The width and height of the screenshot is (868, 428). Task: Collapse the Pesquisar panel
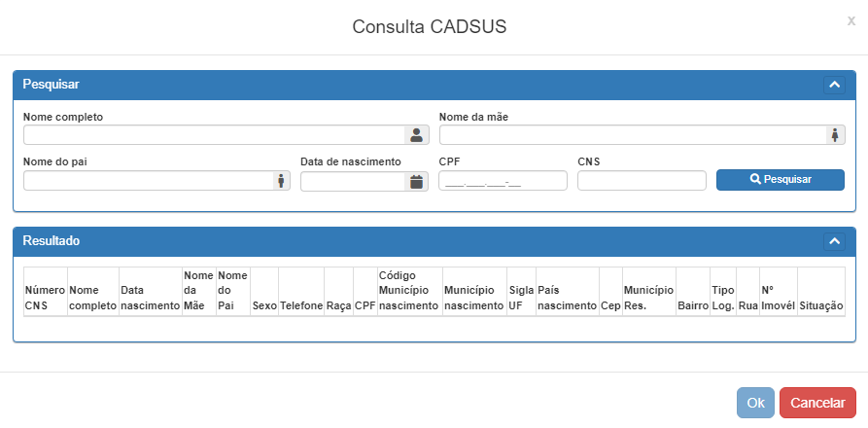click(834, 85)
